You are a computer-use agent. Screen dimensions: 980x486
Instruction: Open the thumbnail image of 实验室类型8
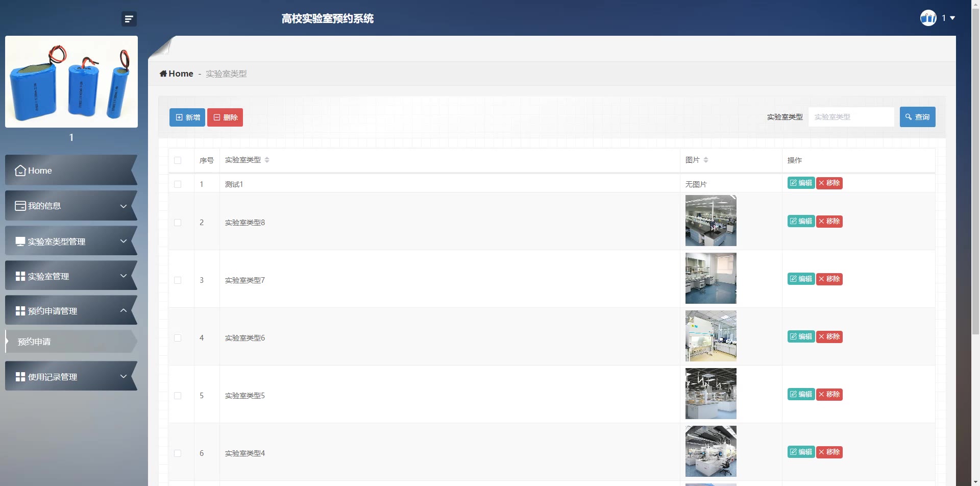710,221
